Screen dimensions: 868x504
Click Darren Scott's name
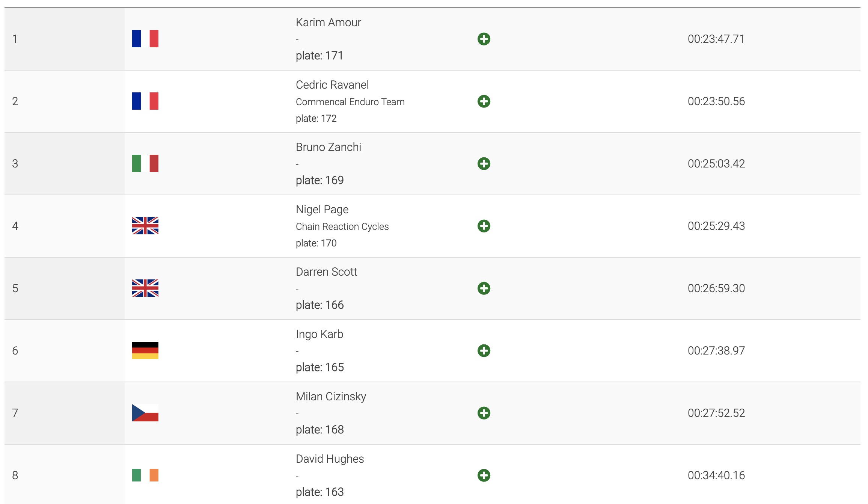pos(326,272)
